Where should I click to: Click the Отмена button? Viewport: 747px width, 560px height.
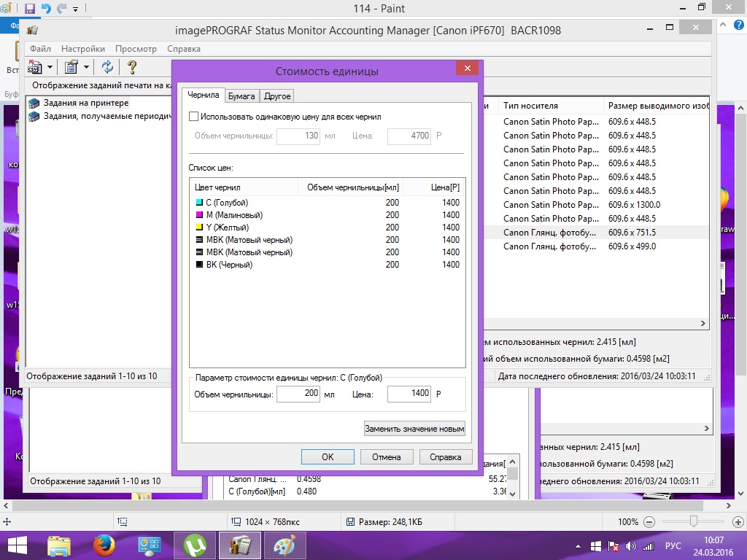click(387, 456)
